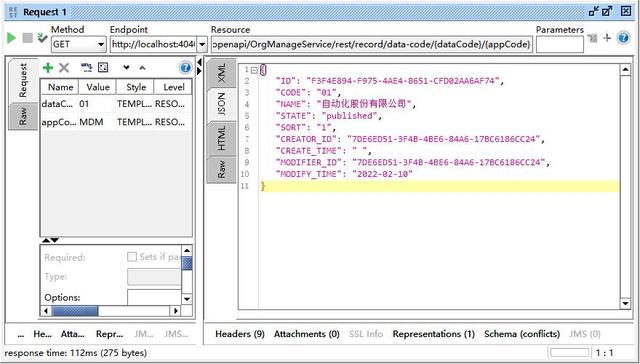Image resolution: width=640 pixels, height=364 pixels.
Task: Click JSON view scroll down arrow
Action: click(625, 303)
